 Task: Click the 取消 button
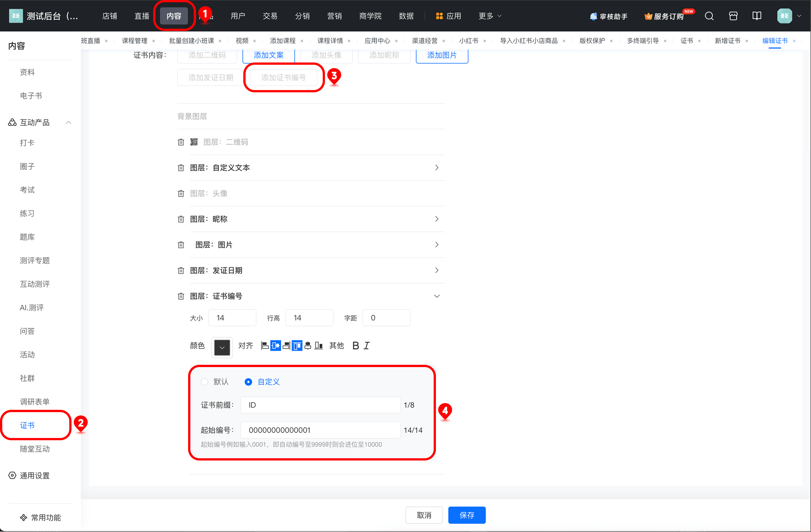[x=424, y=515]
